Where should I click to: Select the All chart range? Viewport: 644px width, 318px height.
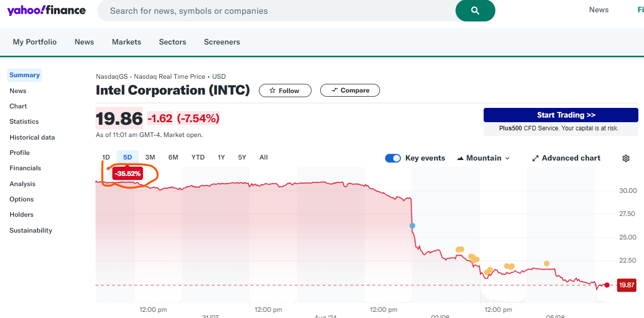[264, 157]
